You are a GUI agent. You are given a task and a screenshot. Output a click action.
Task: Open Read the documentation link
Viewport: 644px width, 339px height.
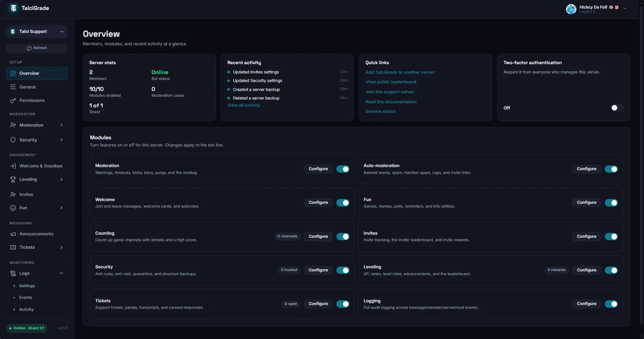[391, 102]
